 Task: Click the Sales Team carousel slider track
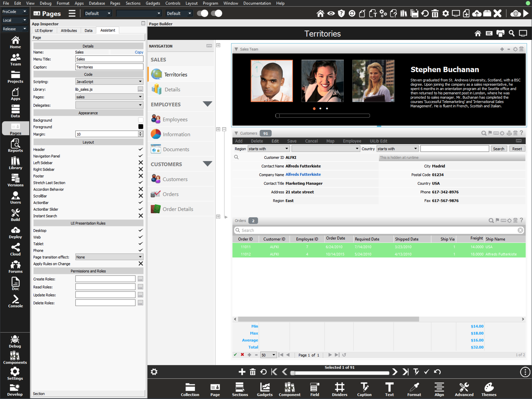pyautogui.click(x=322, y=116)
